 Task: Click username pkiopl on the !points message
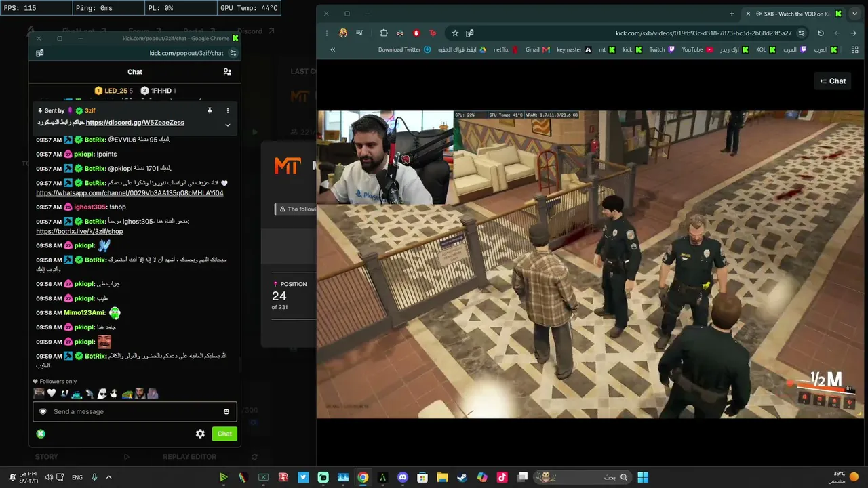coord(84,155)
